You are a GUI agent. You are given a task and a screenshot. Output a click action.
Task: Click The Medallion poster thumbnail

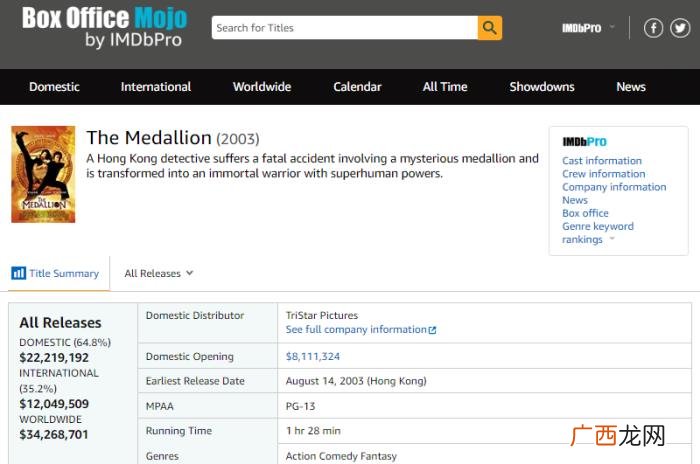point(43,174)
